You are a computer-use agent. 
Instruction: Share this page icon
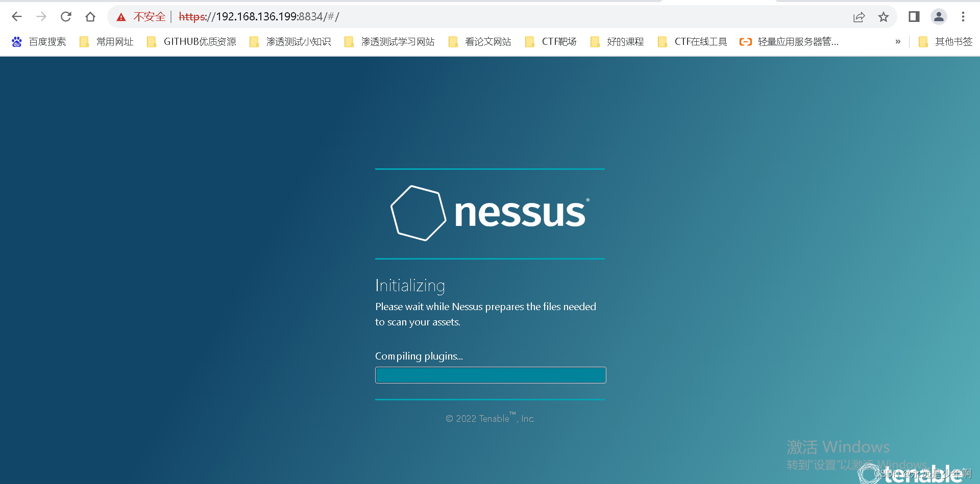coord(859,17)
